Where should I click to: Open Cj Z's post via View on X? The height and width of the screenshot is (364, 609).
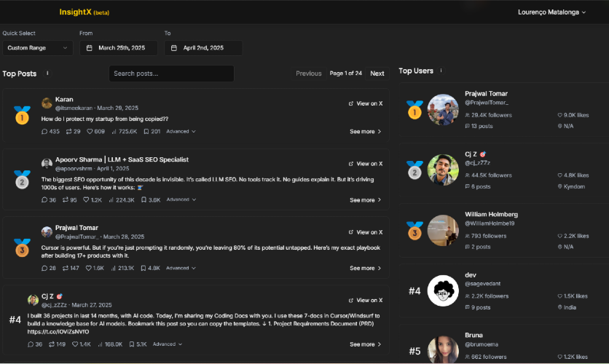tap(366, 301)
